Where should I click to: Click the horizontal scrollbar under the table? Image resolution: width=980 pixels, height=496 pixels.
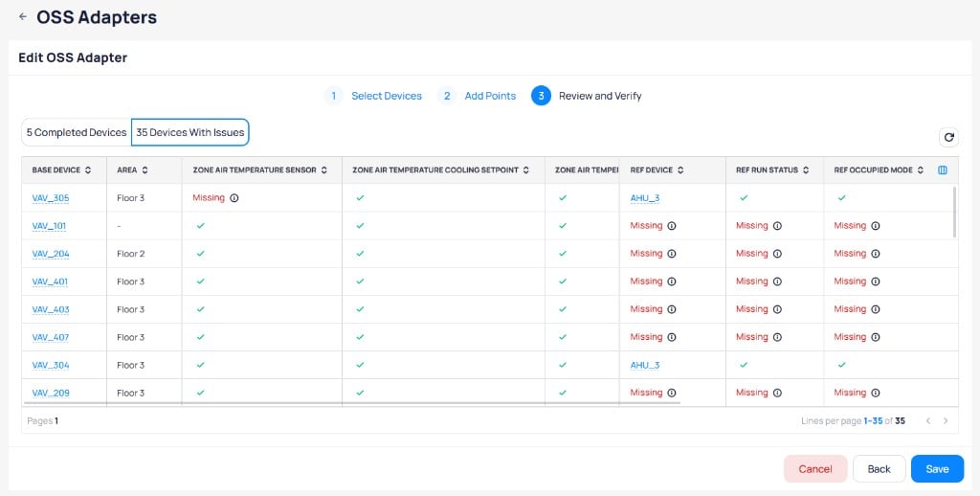352,403
